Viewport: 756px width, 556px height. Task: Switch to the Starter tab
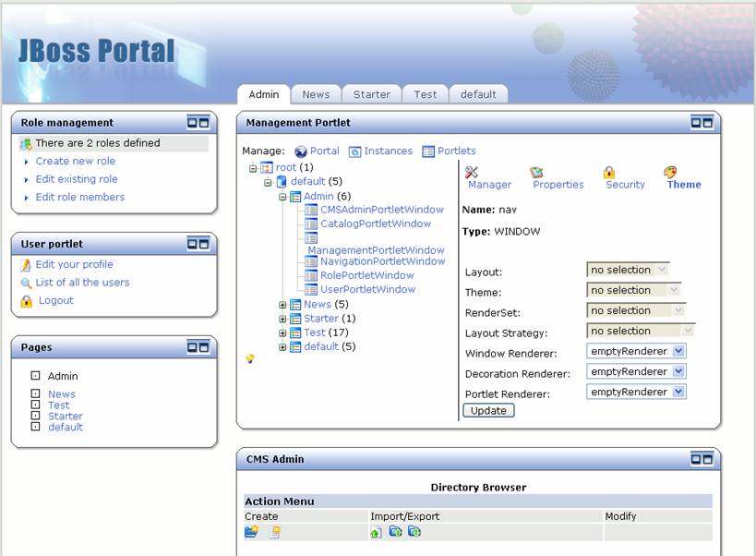372,94
